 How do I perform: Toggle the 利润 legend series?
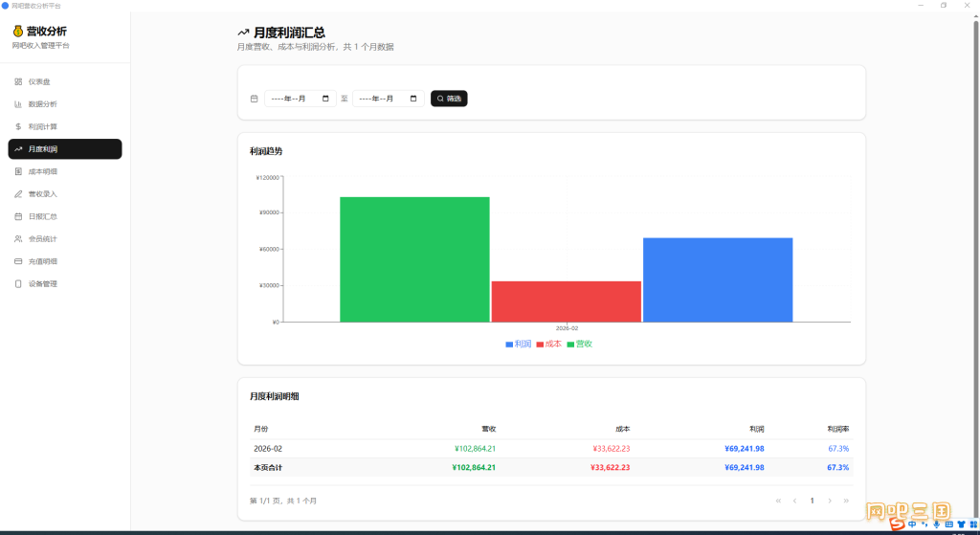(x=518, y=344)
